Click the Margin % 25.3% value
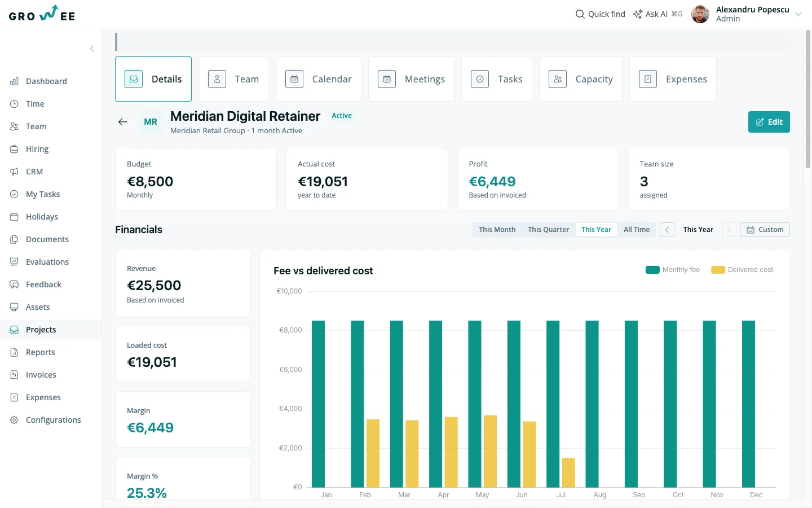This screenshot has height=508, width=812. pos(147,493)
